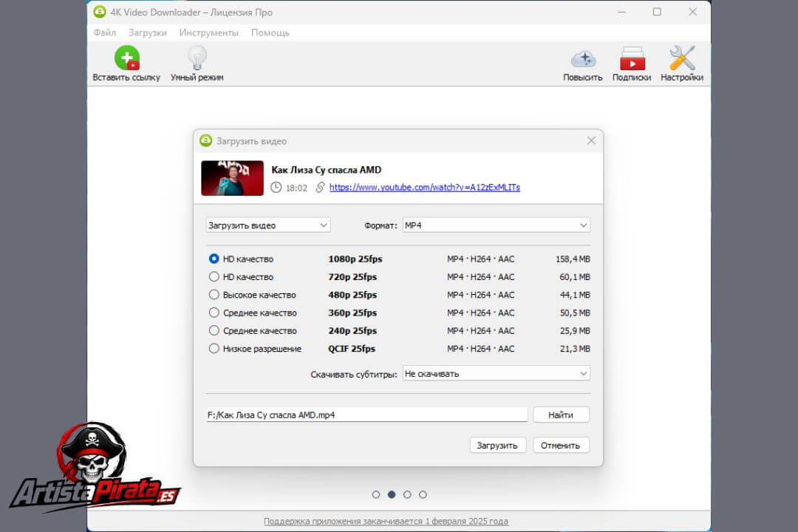Screen dimensions: 798x532
Task: Click the 44,1 MB file size value
Action: point(575,294)
